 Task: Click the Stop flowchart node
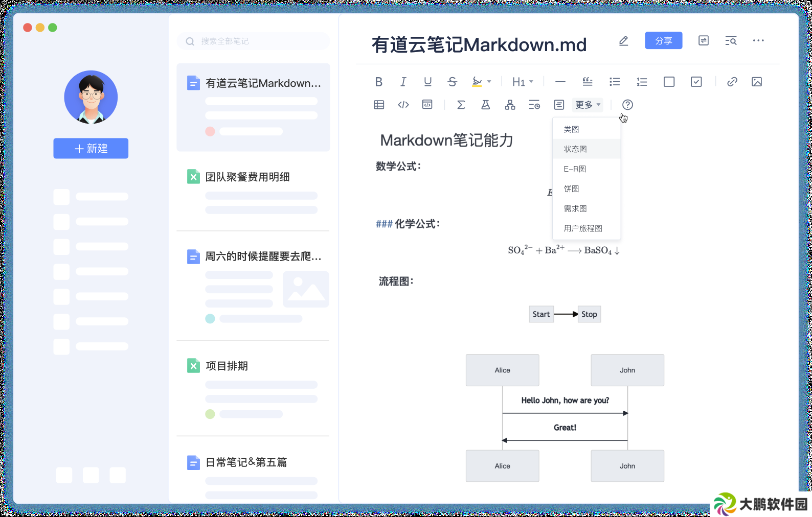(x=589, y=314)
